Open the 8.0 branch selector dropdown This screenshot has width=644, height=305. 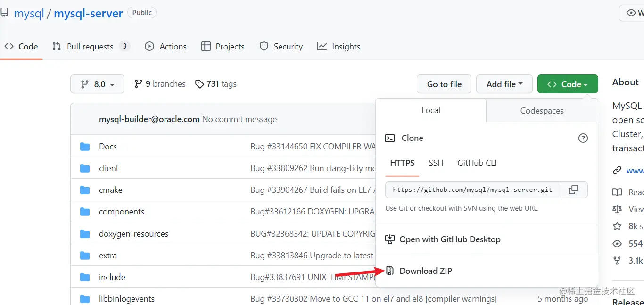tap(98, 84)
